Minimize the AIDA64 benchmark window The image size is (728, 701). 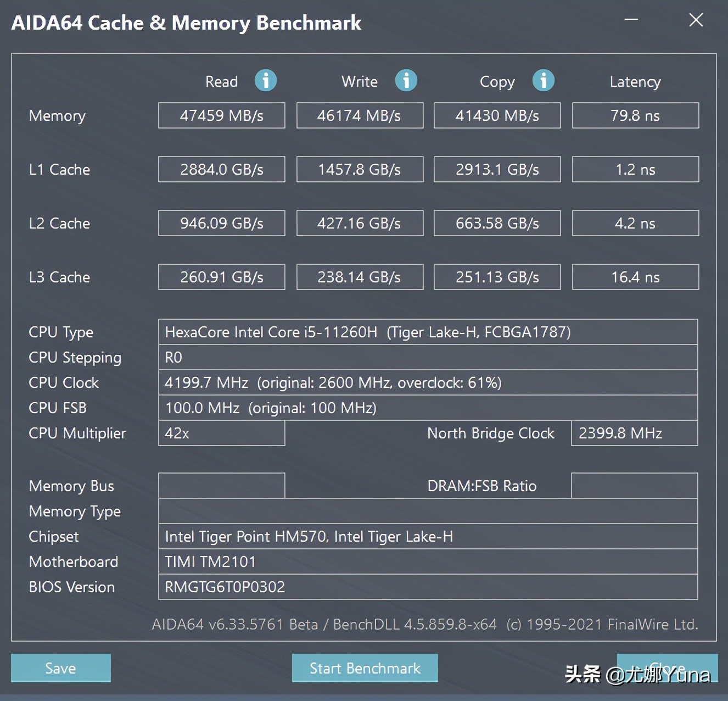pyautogui.click(x=631, y=20)
